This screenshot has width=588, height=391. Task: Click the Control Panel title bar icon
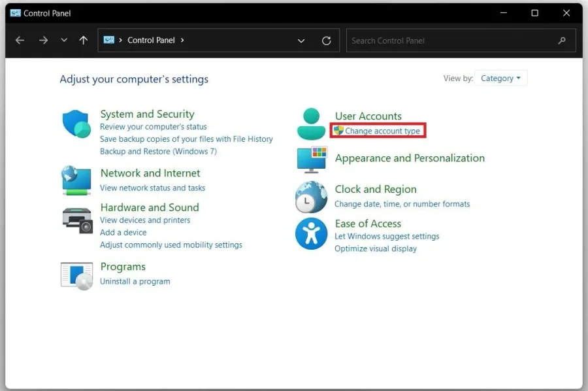(16, 13)
